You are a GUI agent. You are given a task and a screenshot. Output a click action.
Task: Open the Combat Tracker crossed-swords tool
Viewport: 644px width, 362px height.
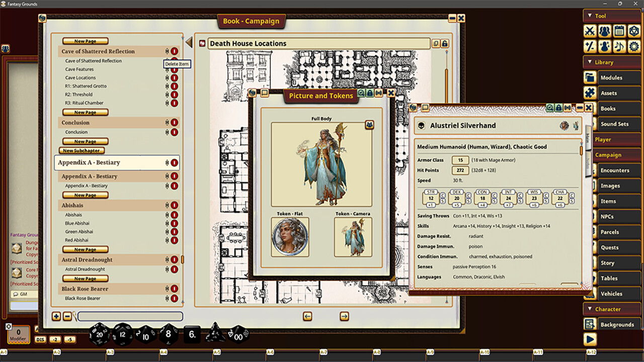tap(589, 31)
